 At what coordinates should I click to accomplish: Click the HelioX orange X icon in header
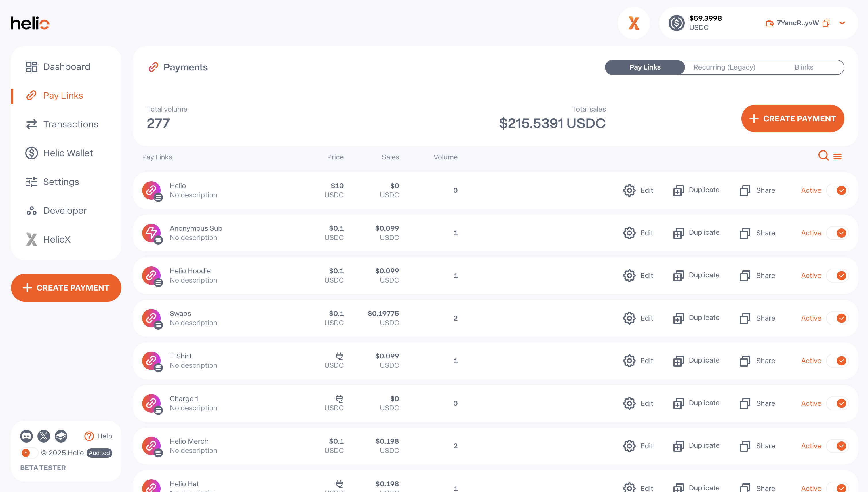tap(634, 23)
